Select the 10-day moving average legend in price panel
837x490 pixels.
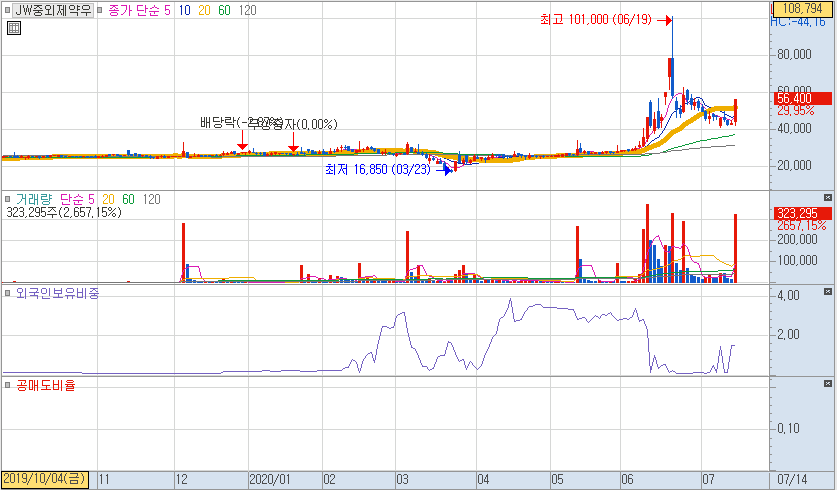(x=185, y=10)
